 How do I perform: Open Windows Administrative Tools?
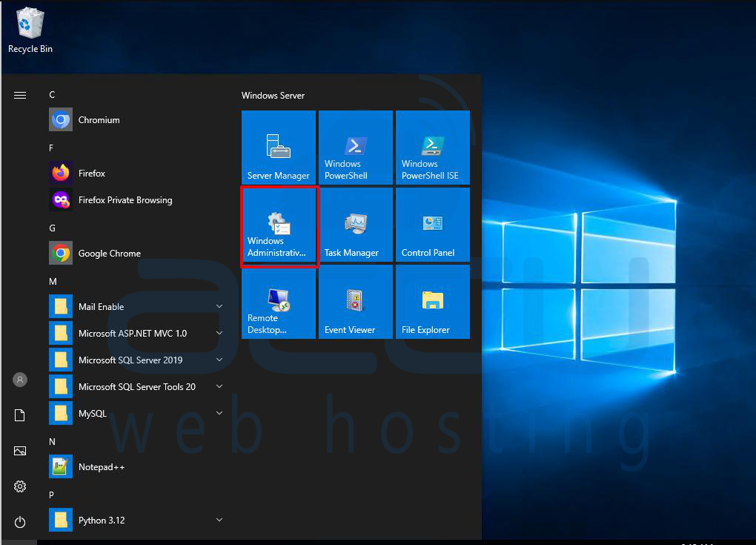click(278, 225)
